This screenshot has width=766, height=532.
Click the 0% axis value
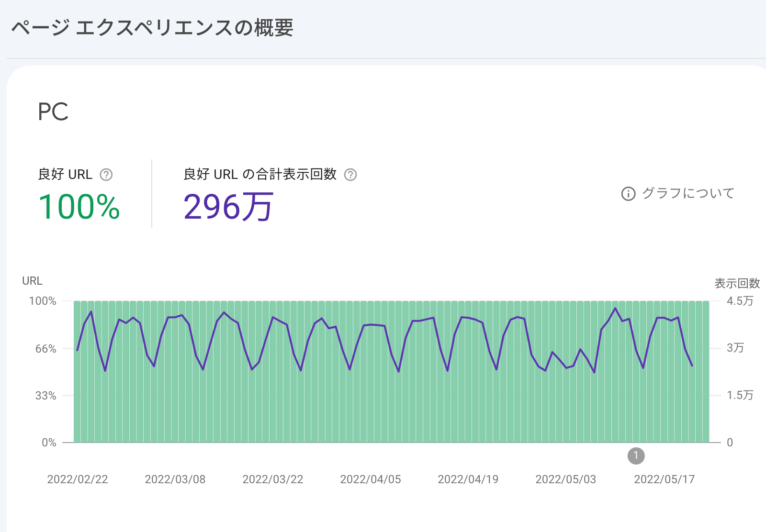pyautogui.click(x=49, y=443)
